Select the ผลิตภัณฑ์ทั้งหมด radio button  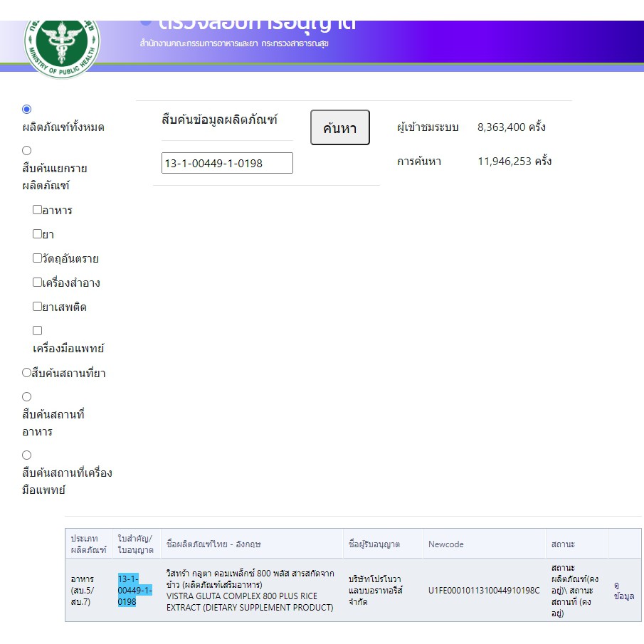coord(27,110)
